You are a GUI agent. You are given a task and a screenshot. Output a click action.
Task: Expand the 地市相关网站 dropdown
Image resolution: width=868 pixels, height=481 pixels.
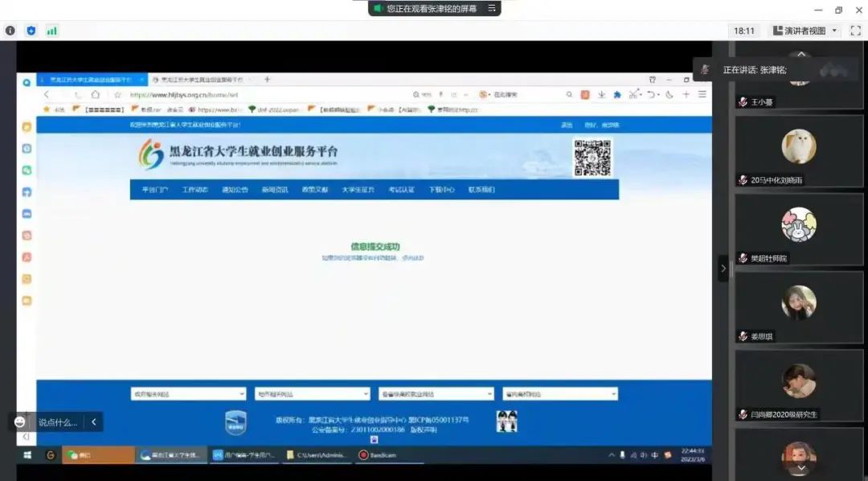[x=312, y=394]
